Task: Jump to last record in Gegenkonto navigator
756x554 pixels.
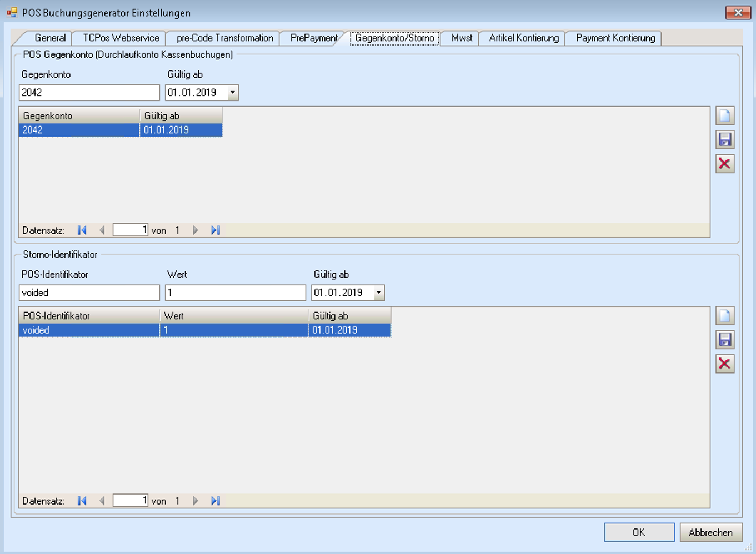Action: 216,230
